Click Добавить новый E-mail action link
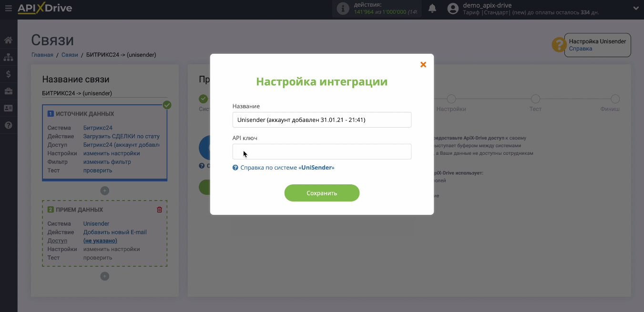The width and height of the screenshot is (644, 312). [115, 232]
